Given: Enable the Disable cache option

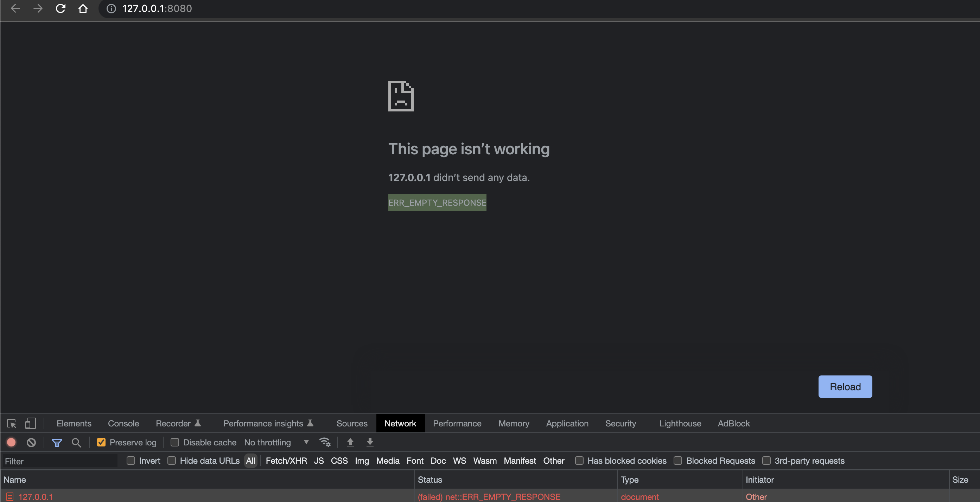Looking at the screenshot, I should click(174, 442).
